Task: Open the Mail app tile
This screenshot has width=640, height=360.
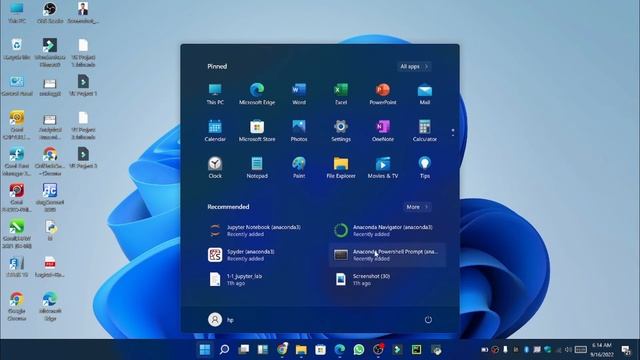Action: click(424, 94)
